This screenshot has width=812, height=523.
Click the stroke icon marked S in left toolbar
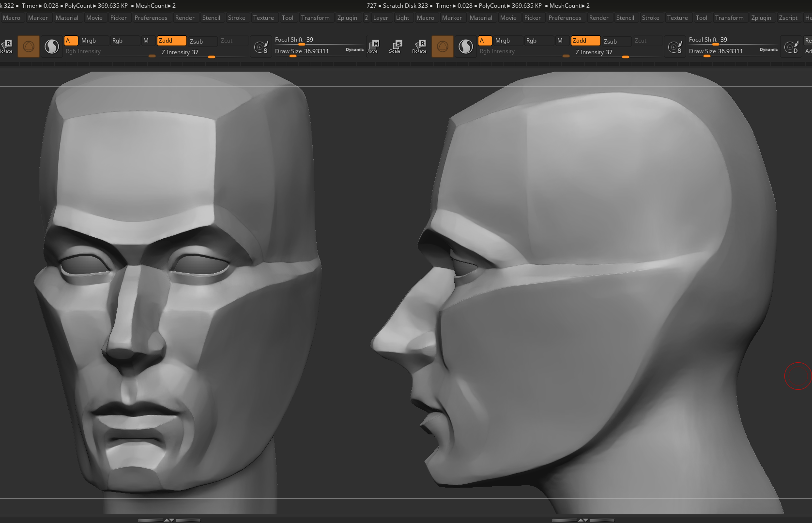tap(261, 47)
